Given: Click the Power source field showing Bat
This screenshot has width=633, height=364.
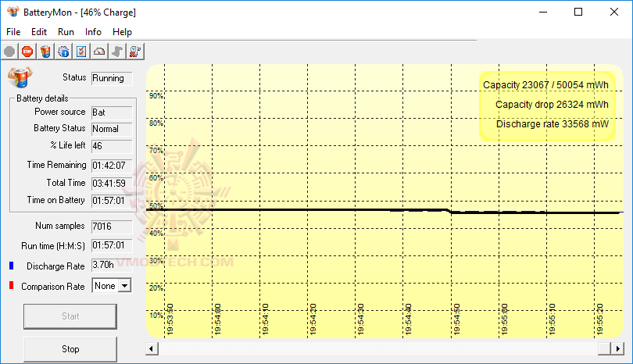Looking at the screenshot, I should 112,112.
